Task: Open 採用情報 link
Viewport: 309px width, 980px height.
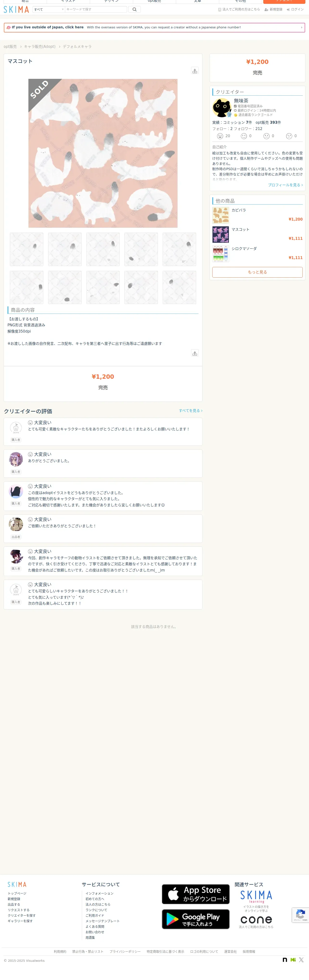Action: coord(249,952)
